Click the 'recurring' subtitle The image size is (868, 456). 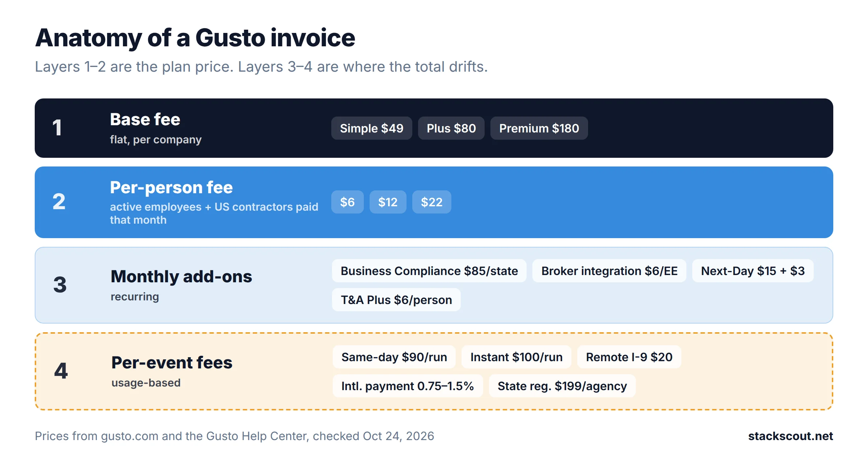[x=135, y=297]
